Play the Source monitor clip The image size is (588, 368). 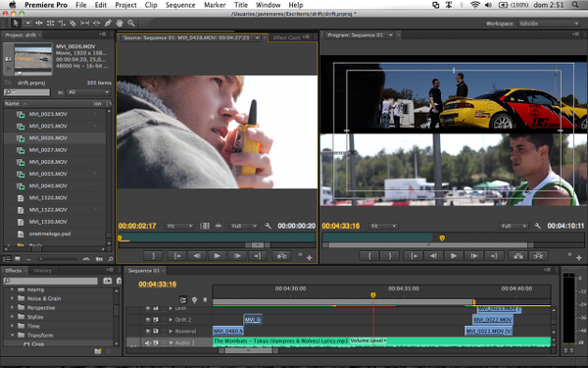(217, 256)
